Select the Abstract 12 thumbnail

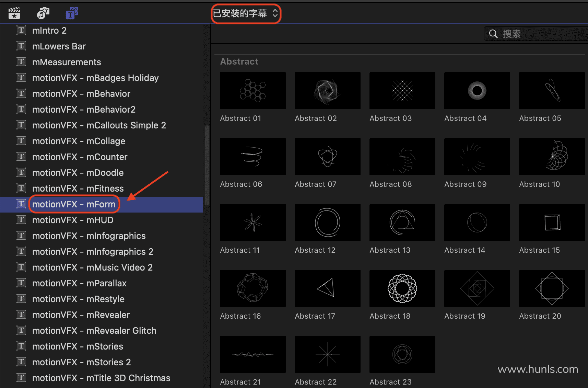[x=328, y=222]
